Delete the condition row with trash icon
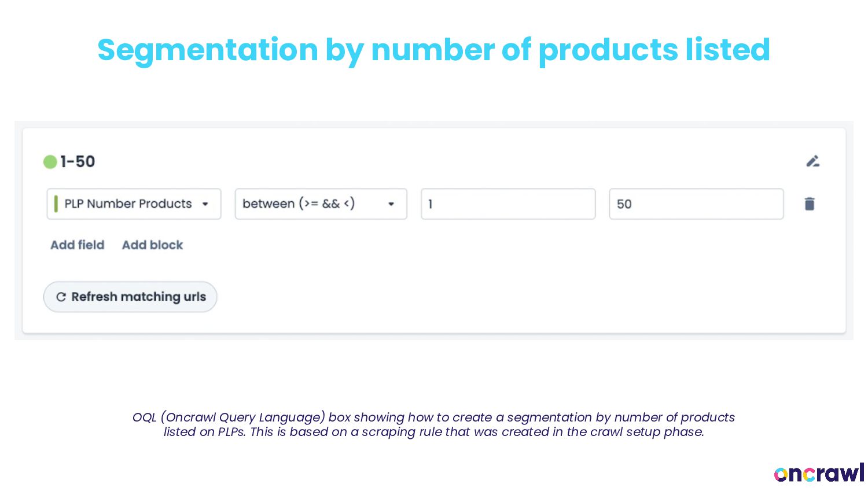The height and width of the screenshot is (488, 868). [x=810, y=204]
